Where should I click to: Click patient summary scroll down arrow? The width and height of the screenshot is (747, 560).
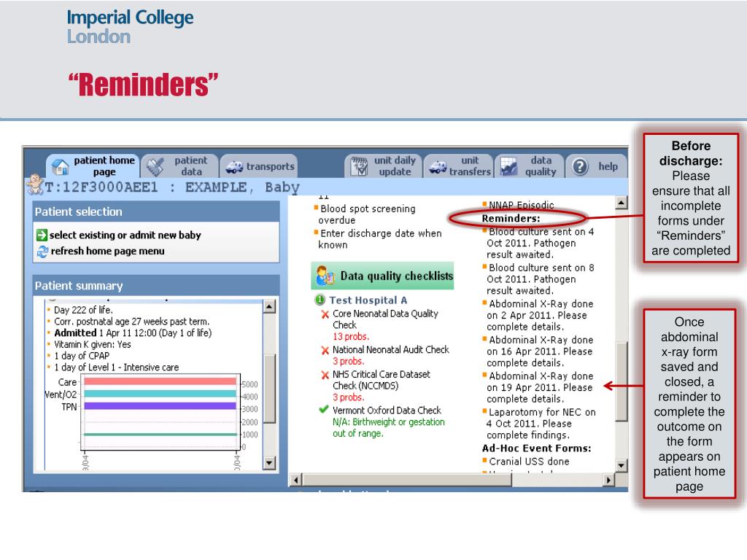[x=269, y=462]
